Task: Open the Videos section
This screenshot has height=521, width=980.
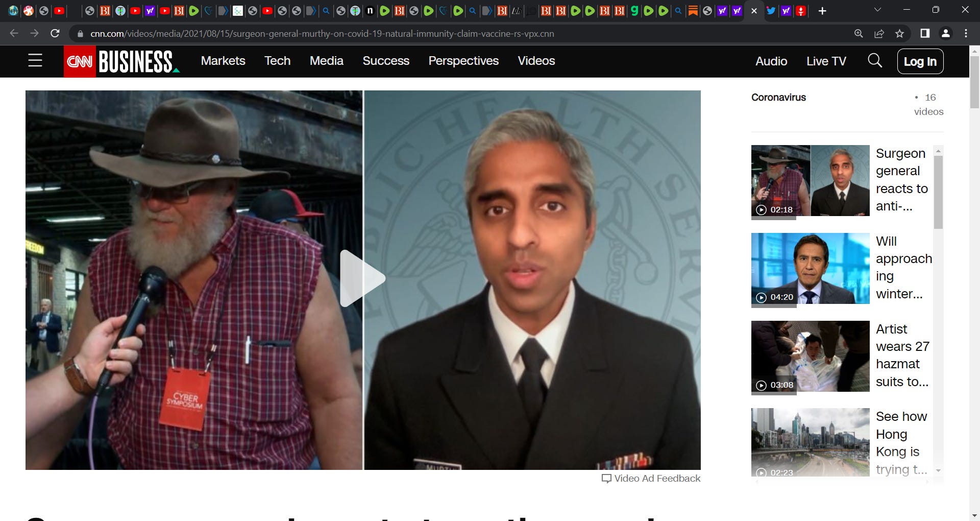Action: 536,61
